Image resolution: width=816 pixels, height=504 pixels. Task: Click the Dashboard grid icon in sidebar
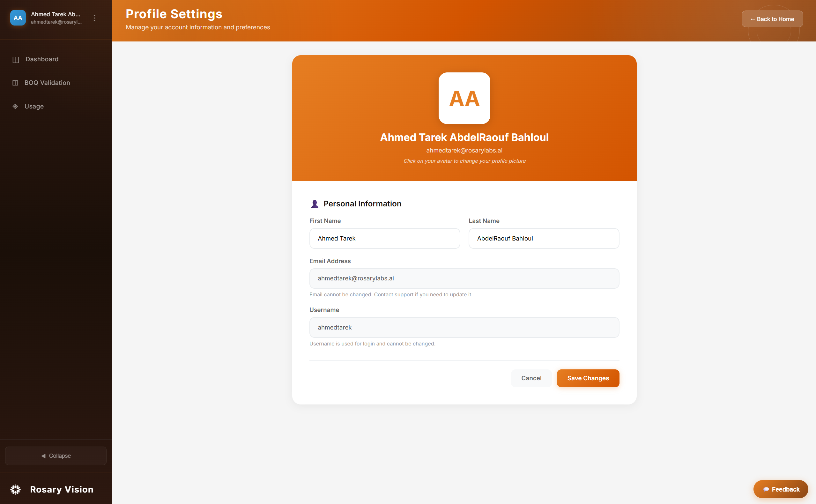click(x=16, y=60)
